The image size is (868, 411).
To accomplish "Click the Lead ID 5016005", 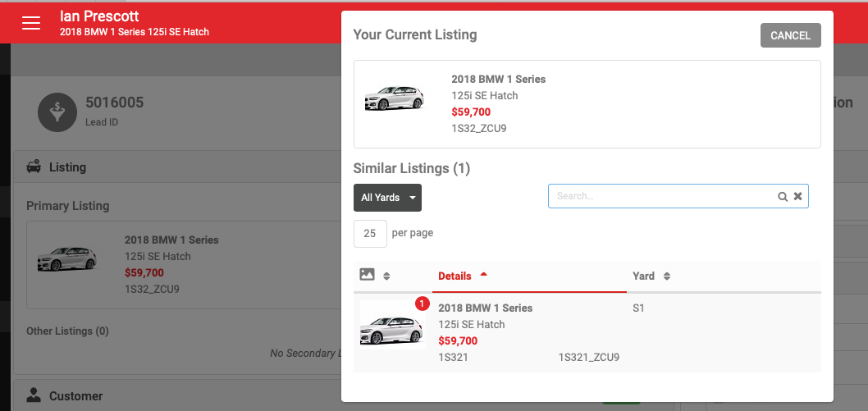I will (x=114, y=103).
